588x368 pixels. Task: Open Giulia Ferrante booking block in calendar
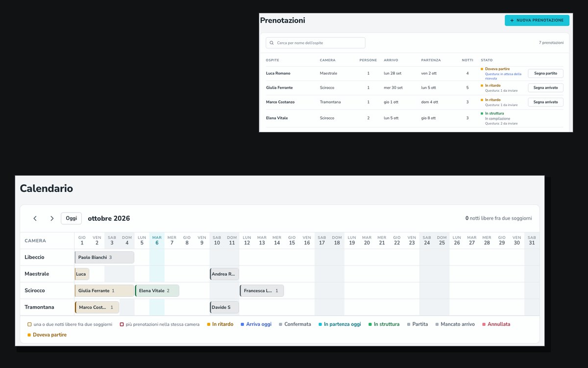point(104,290)
